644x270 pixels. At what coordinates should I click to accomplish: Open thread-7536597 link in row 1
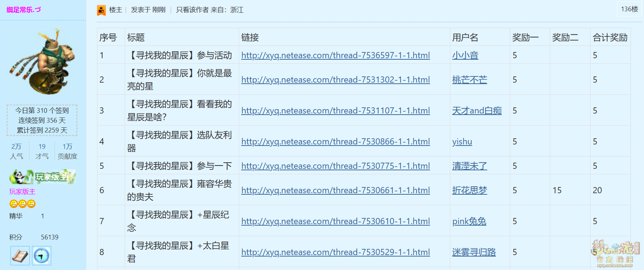click(335, 55)
